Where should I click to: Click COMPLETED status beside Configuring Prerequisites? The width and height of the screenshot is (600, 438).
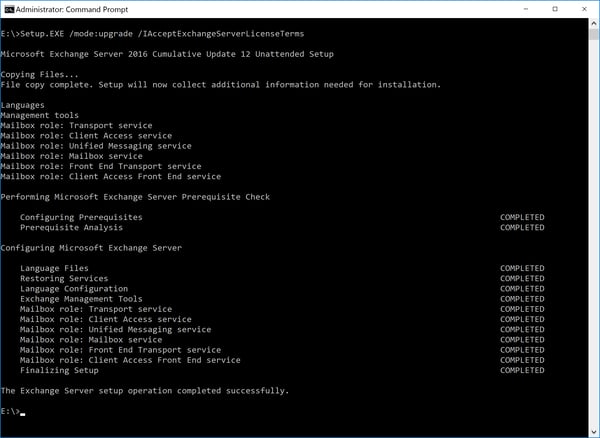522,217
